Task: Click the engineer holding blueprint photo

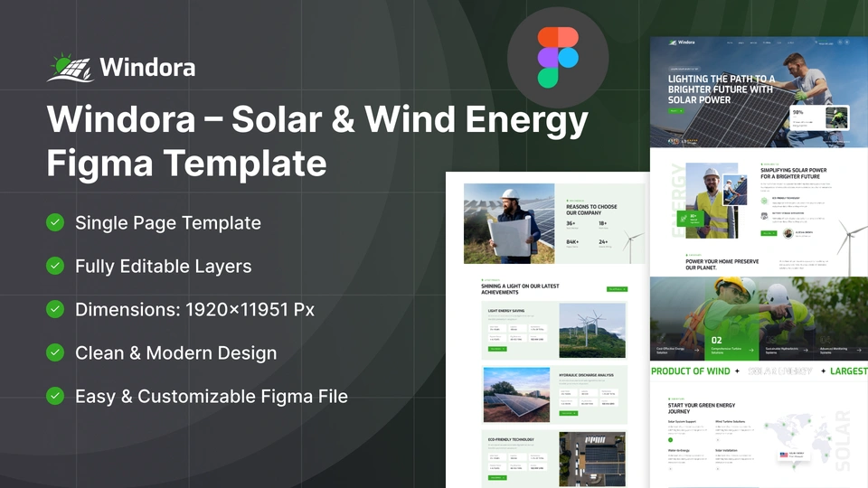Action: [509, 223]
